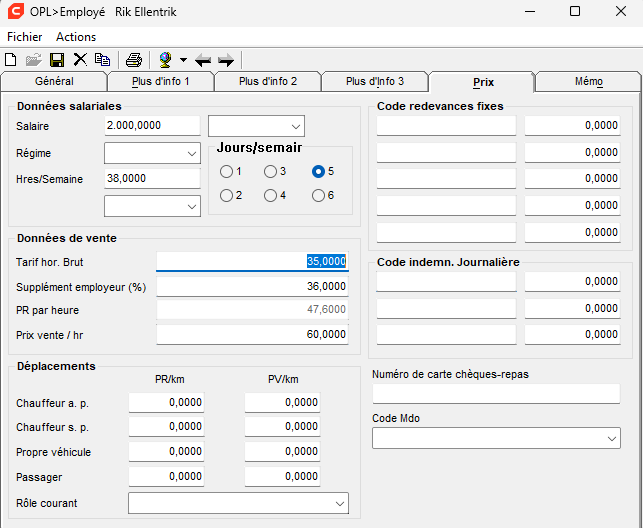Click the Supplément employeur (%) field
Image resolution: width=643 pixels, height=528 pixels.
coord(252,286)
